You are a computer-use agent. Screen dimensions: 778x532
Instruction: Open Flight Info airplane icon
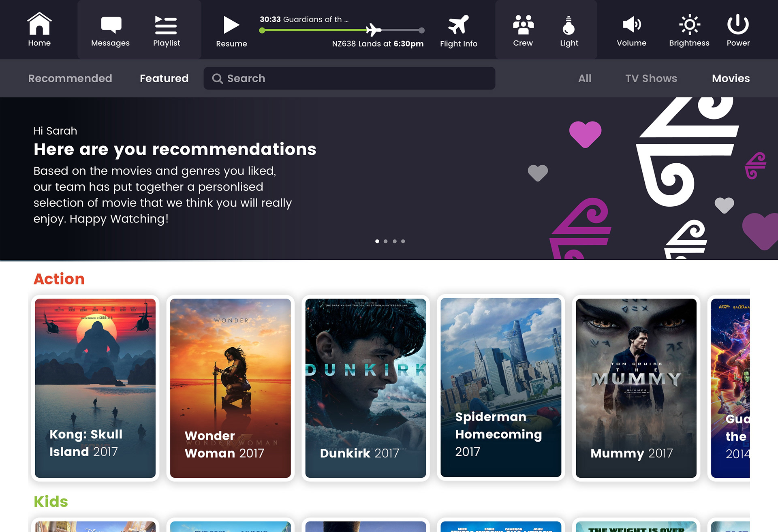tap(458, 25)
